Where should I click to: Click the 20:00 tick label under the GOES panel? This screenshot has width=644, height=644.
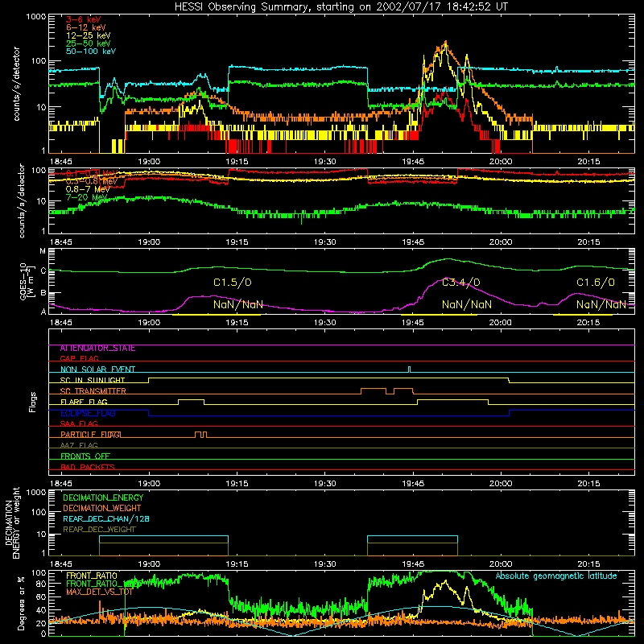(500, 323)
